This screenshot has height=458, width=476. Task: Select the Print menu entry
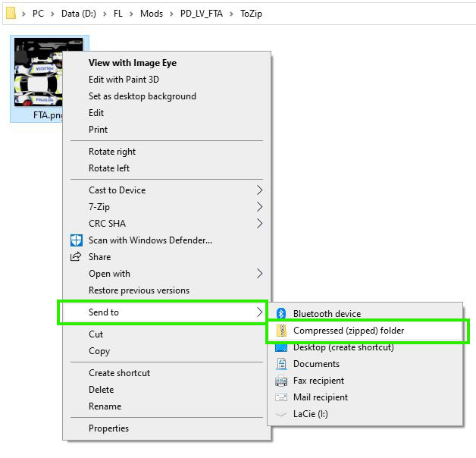coord(98,130)
